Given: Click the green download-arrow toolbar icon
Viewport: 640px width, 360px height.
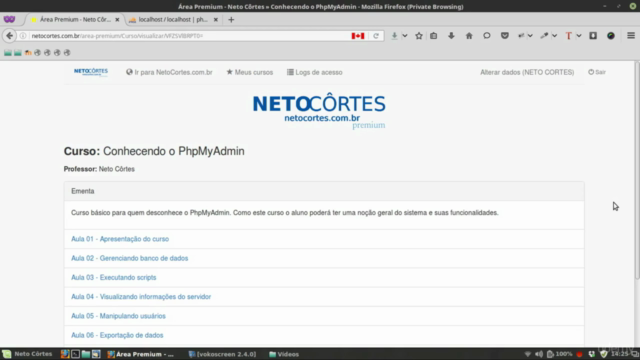Looking at the screenshot, I should 394,36.
